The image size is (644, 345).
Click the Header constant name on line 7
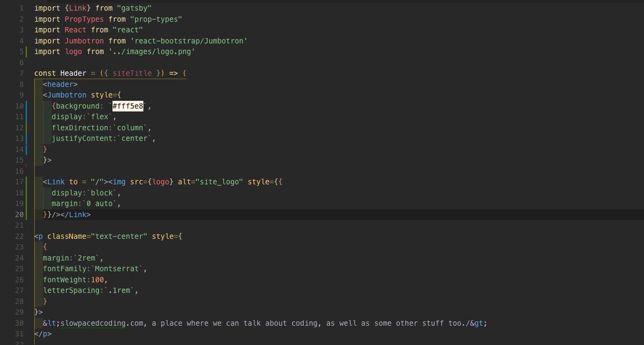[73, 74]
